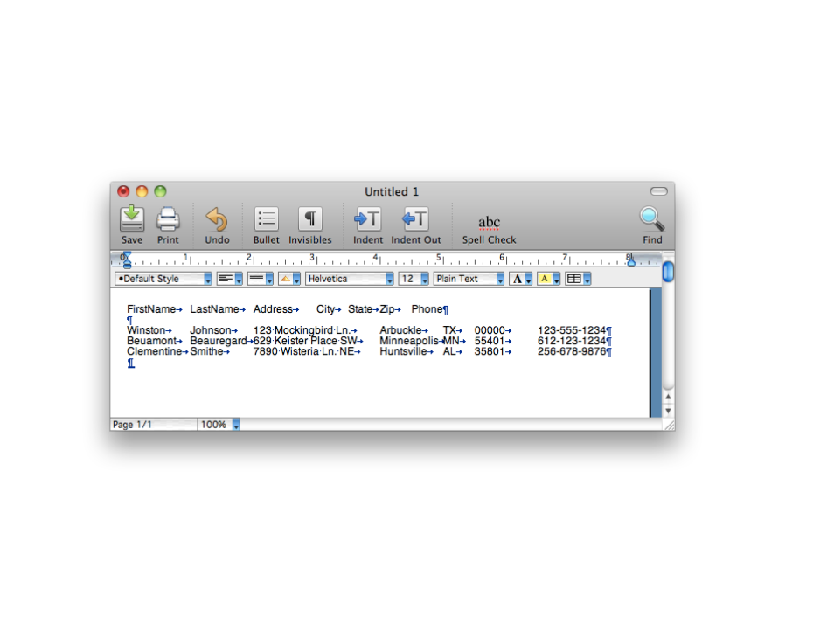834x644 pixels.
Task: Click the Indent Out icon
Action: [415, 219]
